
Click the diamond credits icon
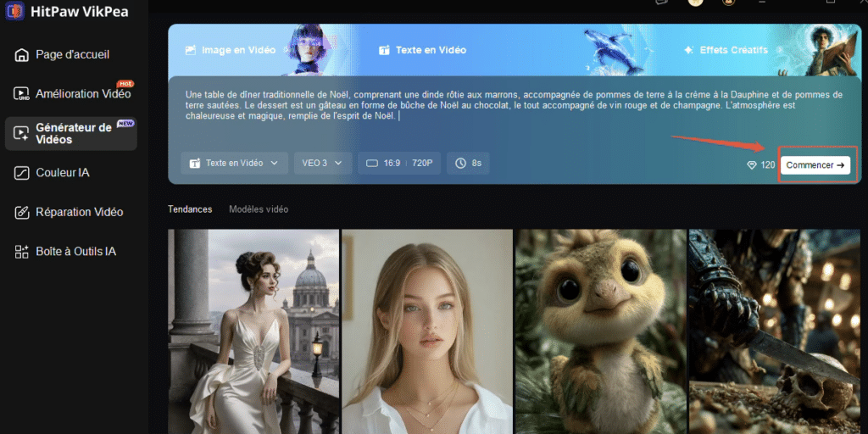[x=751, y=165]
